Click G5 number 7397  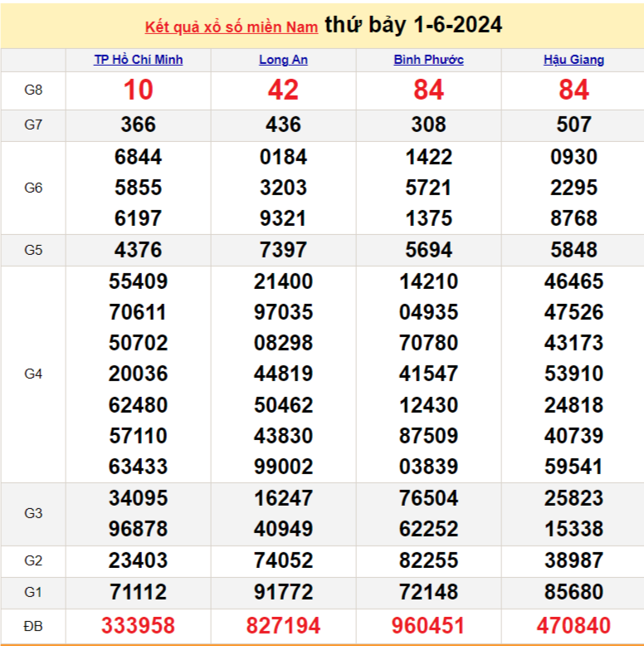click(283, 250)
